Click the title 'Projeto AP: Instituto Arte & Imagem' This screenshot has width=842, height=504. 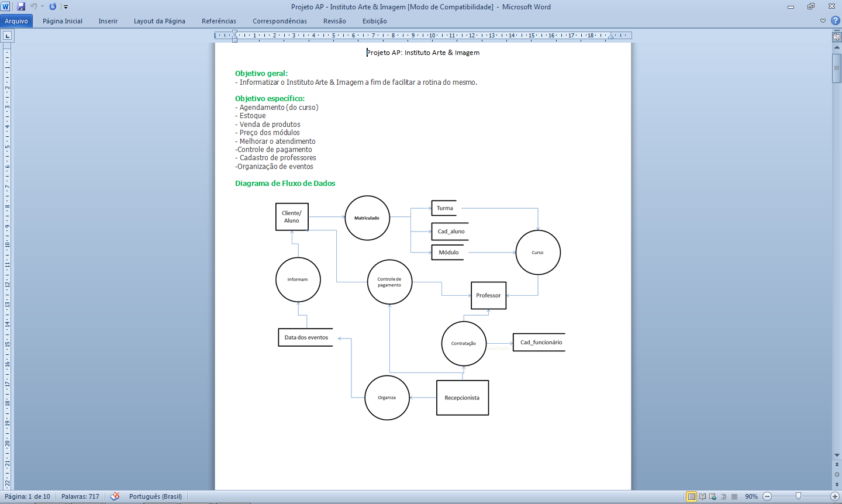pos(423,53)
